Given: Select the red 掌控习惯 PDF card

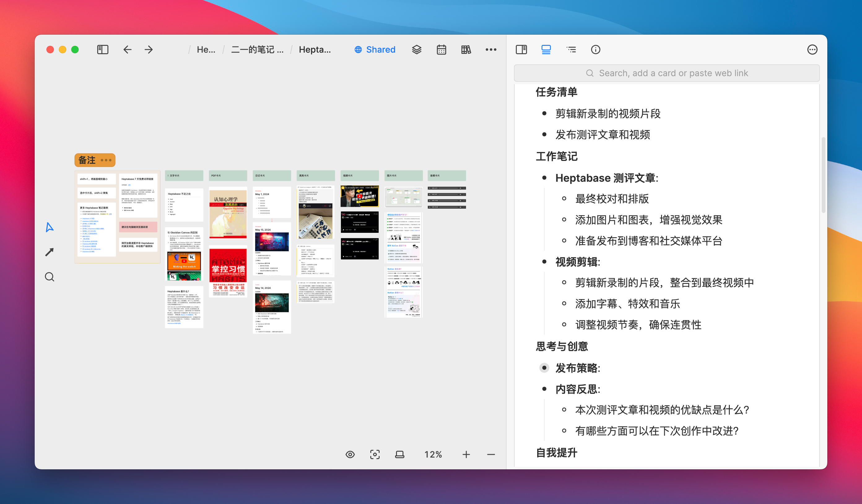Looking at the screenshot, I should [228, 271].
